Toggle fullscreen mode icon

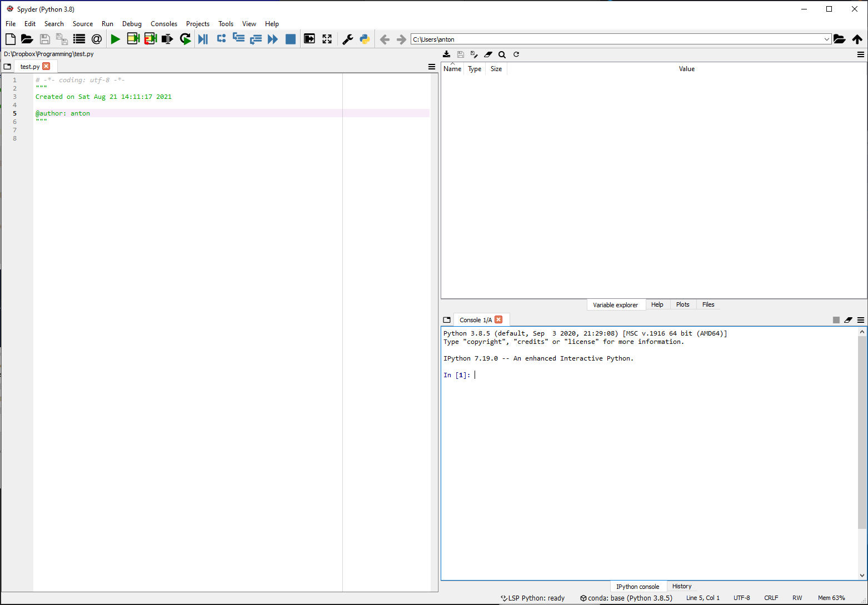click(327, 39)
